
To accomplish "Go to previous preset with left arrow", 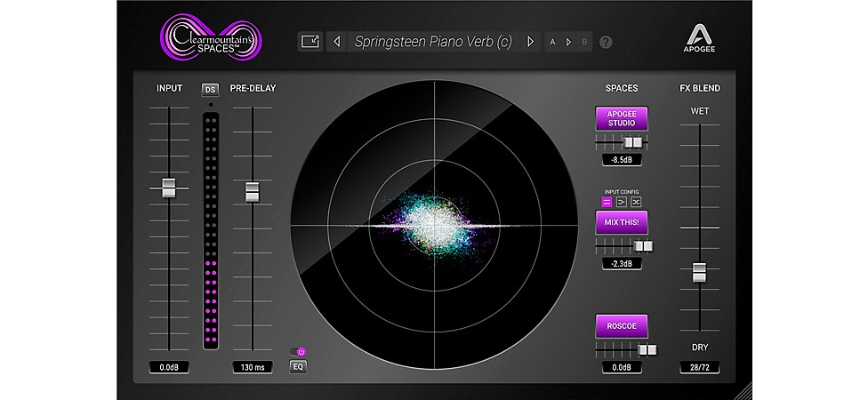I will pyautogui.click(x=336, y=42).
